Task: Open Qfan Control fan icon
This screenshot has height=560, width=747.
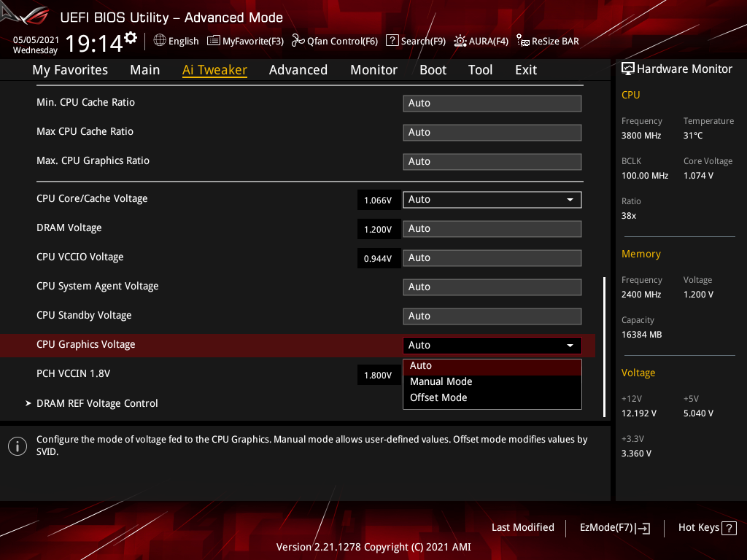Action: [298, 41]
